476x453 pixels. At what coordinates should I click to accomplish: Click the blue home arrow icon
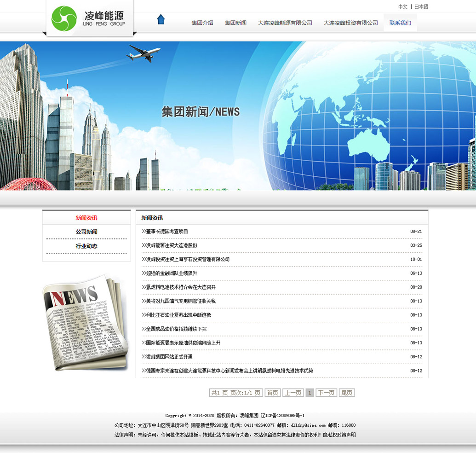pyautogui.click(x=161, y=19)
